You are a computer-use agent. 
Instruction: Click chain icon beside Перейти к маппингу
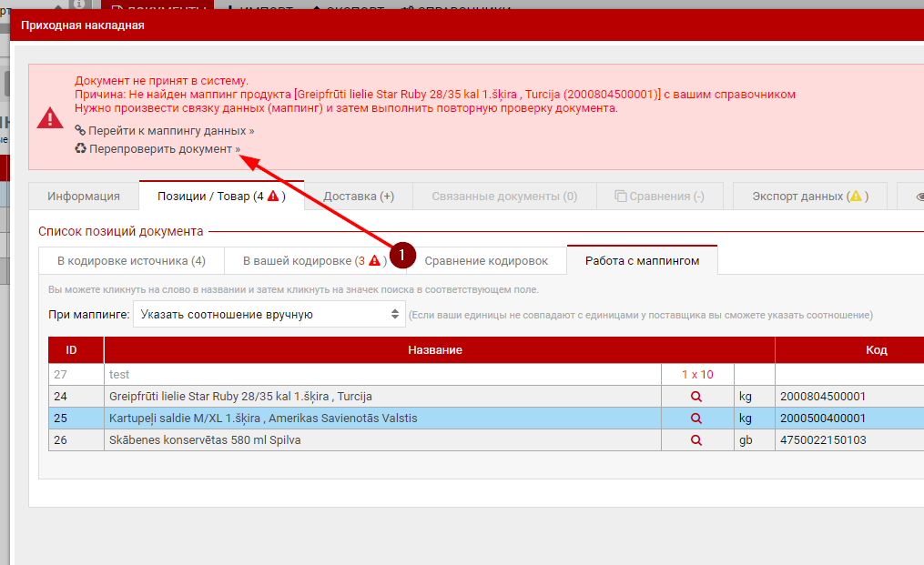(x=80, y=130)
